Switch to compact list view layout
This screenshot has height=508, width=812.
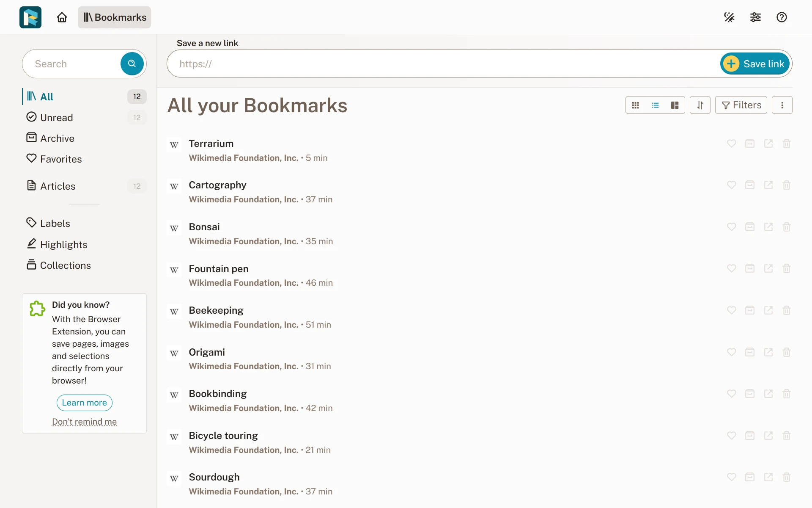pyautogui.click(x=655, y=105)
